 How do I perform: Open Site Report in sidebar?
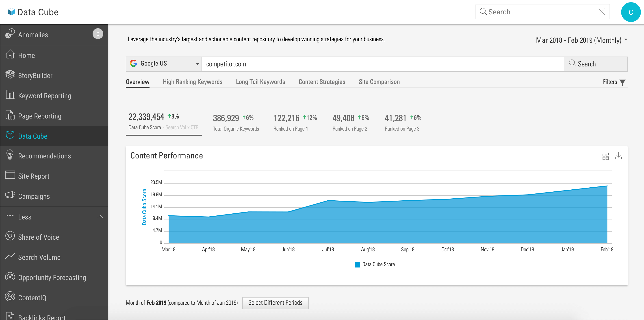54,176
